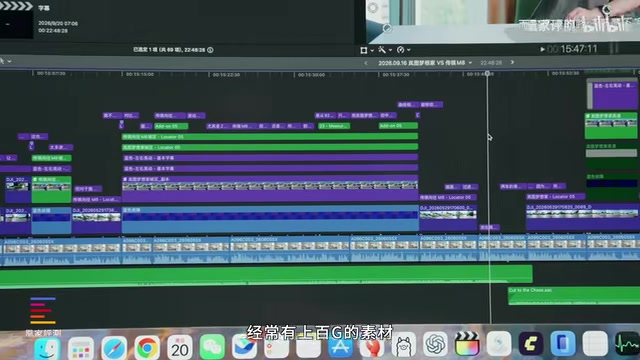Open the Ollama llama icon in Dock
640x360 pixels.
click(x=404, y=345)
